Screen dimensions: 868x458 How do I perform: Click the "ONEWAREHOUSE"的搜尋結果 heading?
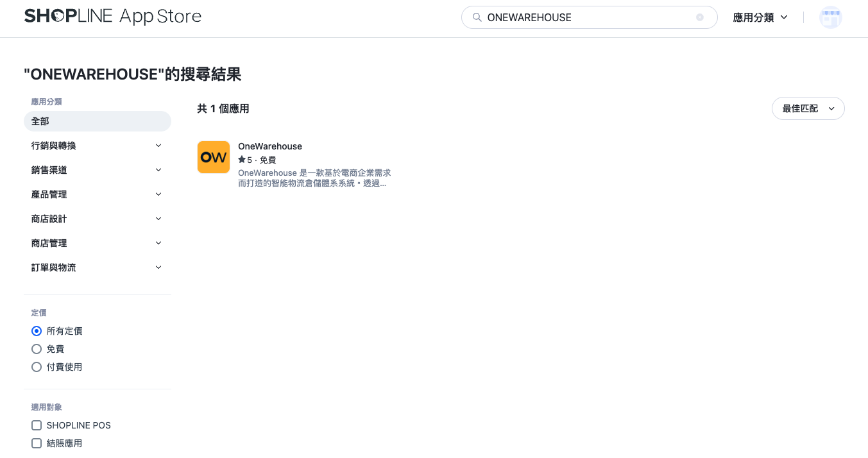coord(133,74)
